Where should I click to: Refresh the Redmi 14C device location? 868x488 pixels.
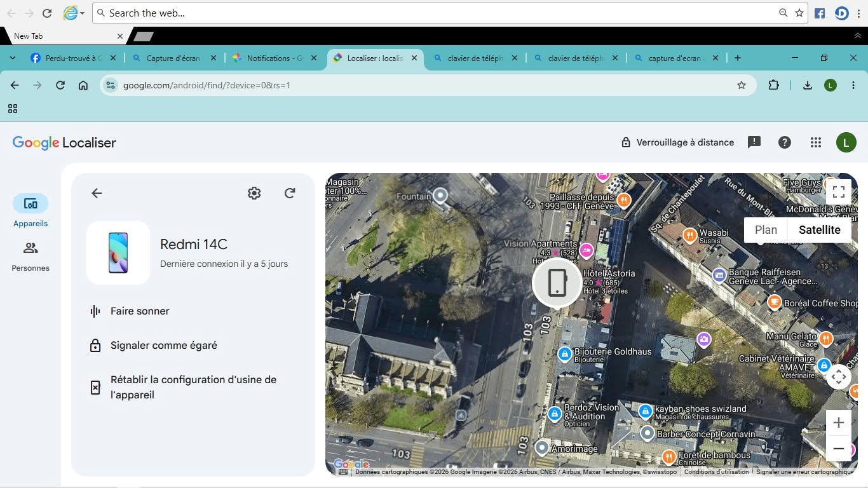pos(290,193)
